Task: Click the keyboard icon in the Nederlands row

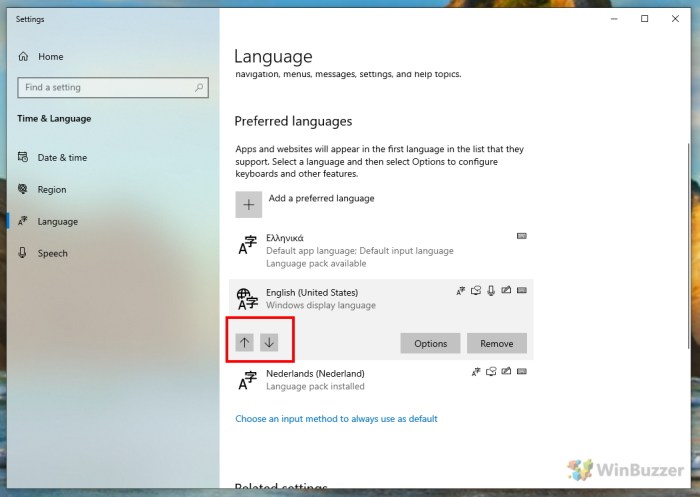Action: click(521, 371)
